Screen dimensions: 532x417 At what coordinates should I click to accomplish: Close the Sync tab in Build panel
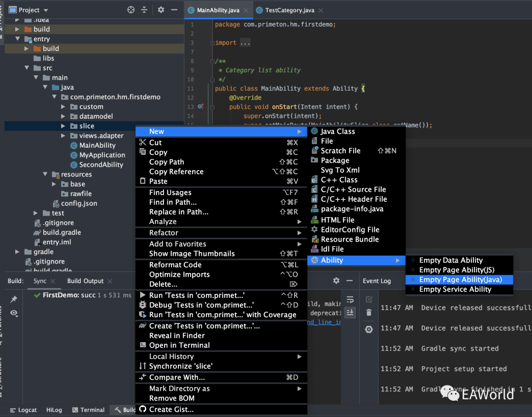(53, 281)
